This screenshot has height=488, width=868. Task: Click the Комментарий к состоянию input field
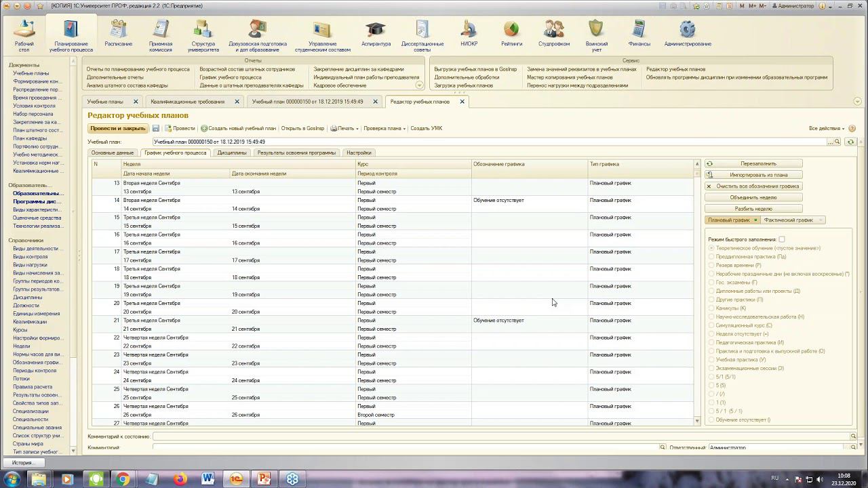point(502,436)
